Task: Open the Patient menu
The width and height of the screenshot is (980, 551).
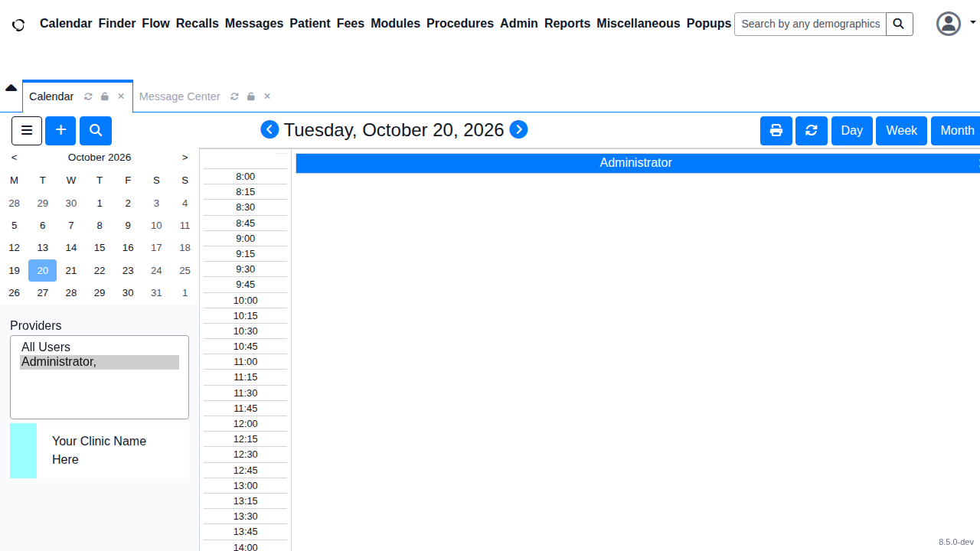Action: tap(310, 24)
